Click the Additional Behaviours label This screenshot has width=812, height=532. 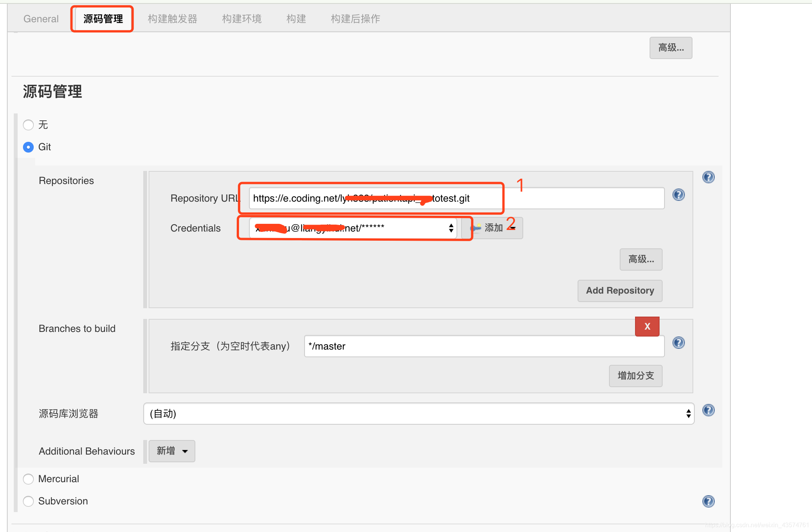(87, 451)
